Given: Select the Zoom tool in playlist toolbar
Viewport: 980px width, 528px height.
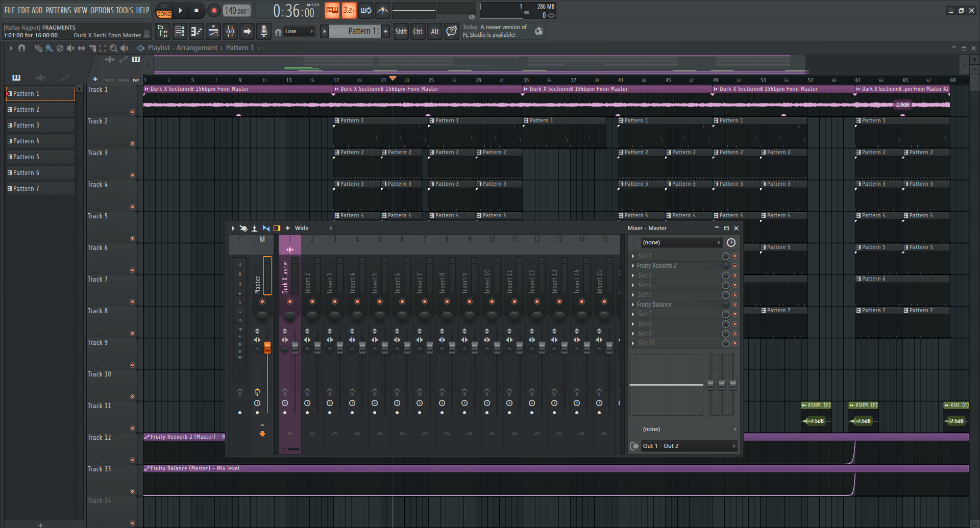Looking at the screenshot, I should point(113,48).
